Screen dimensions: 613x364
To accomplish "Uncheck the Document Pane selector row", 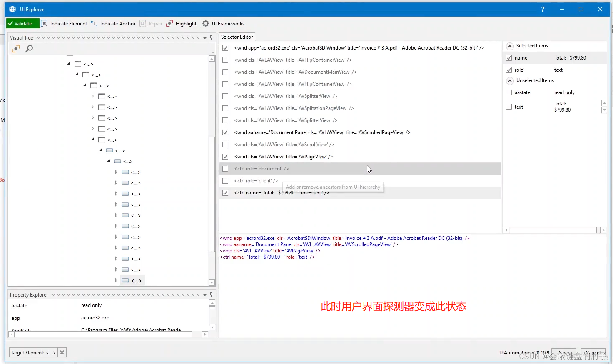I will pyautogui.click(x=225, y=132).
